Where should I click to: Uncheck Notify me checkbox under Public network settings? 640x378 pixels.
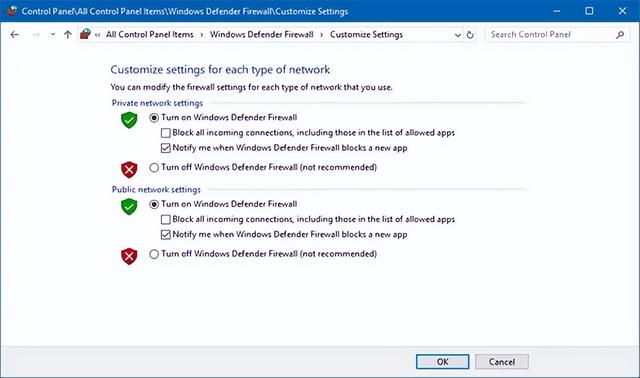point(165,234)
